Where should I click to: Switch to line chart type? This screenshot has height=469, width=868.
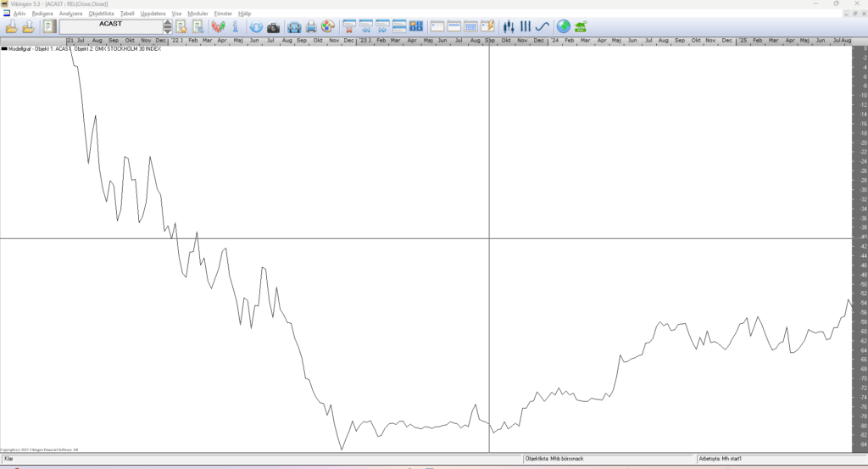[x=542, y=26]
